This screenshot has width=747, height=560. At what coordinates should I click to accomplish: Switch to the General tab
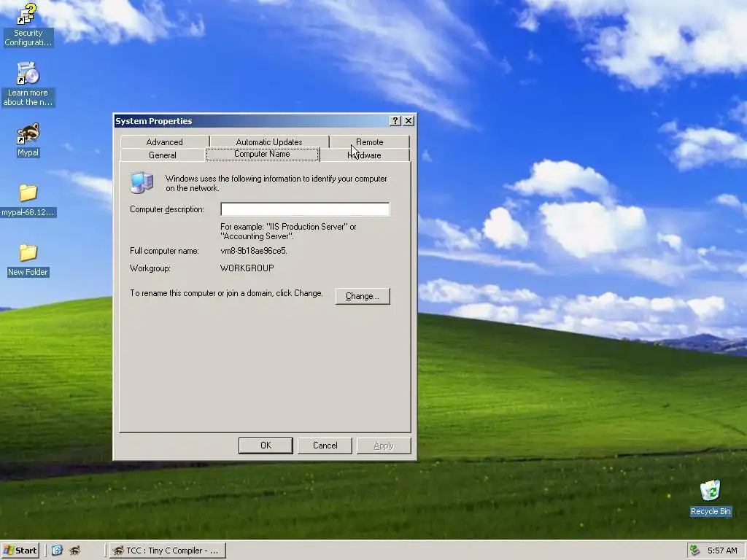(x=163, y=155)
